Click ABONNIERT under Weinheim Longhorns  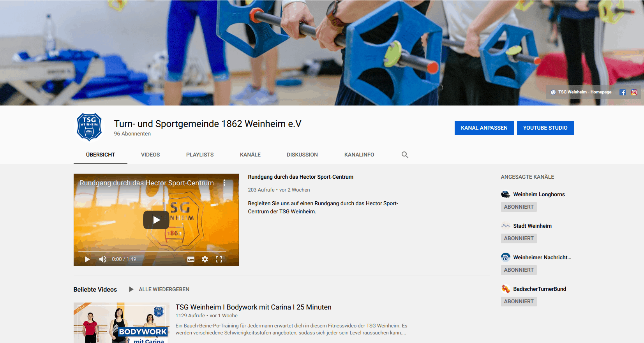[519, 207]
